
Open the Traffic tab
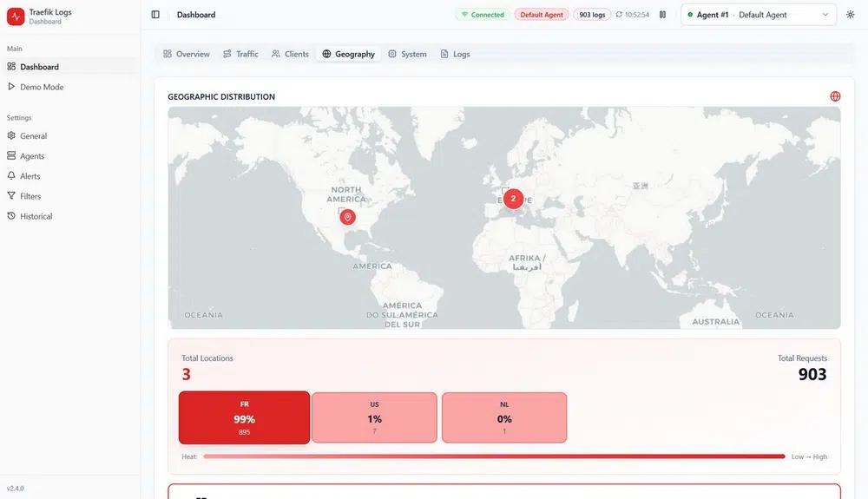240,54
